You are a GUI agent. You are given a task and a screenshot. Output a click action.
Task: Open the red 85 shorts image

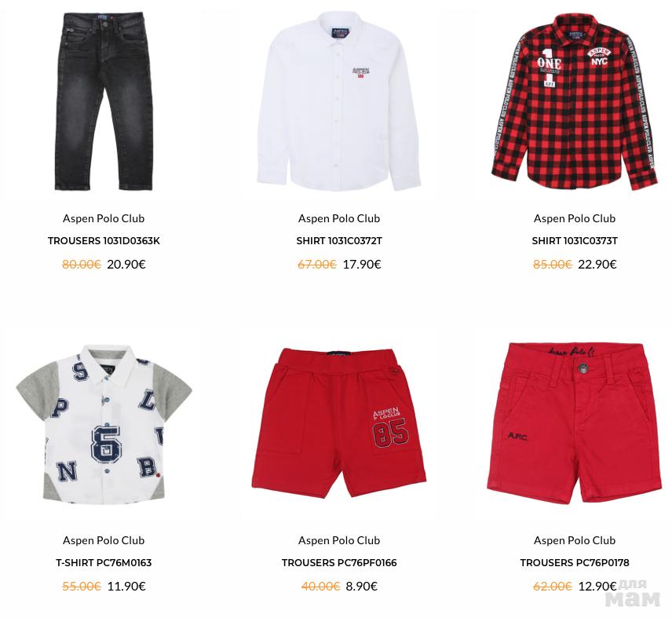click(339, 423)
